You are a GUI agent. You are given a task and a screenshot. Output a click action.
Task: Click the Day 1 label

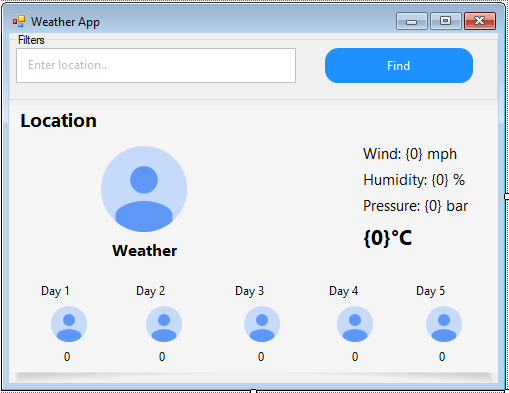click(x=55, y=291)
